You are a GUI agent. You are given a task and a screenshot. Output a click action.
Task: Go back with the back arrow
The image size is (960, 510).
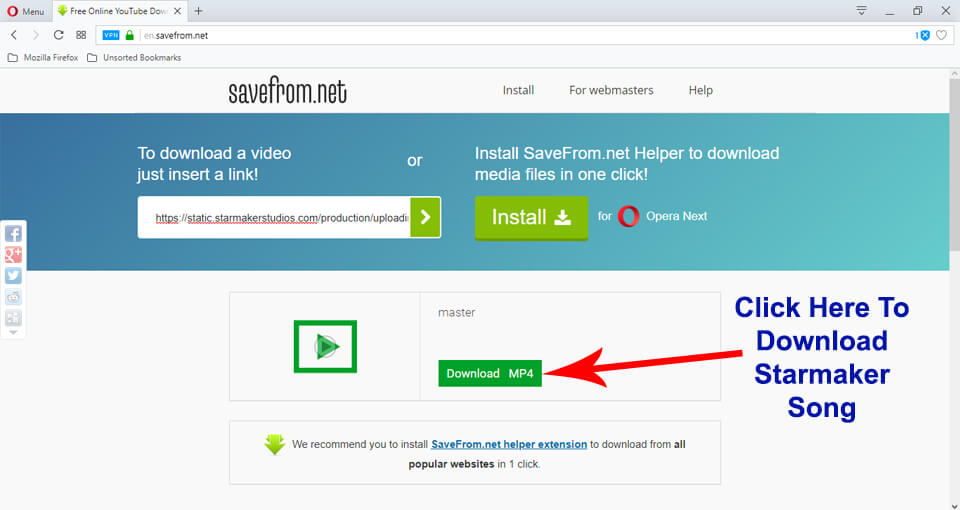14,36
